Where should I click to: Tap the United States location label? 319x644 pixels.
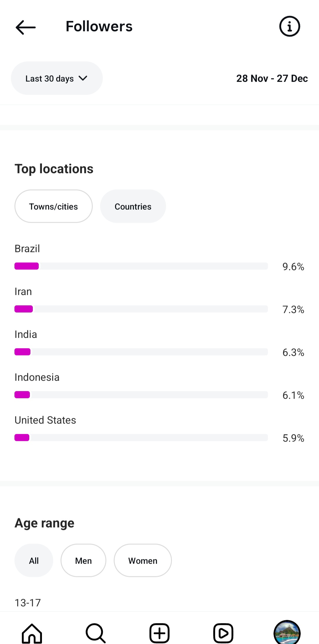[45, 420]
